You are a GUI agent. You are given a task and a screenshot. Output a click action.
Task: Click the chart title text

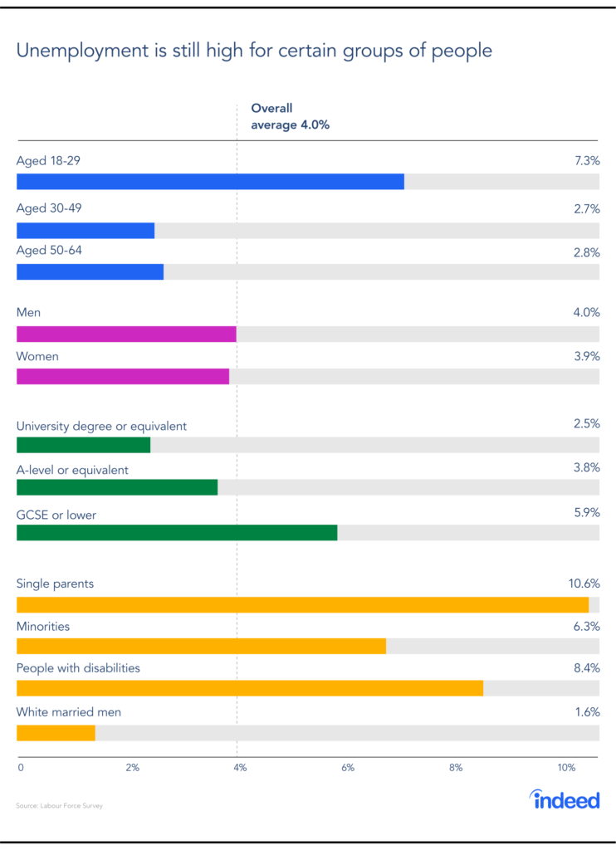tap(254, 51)
